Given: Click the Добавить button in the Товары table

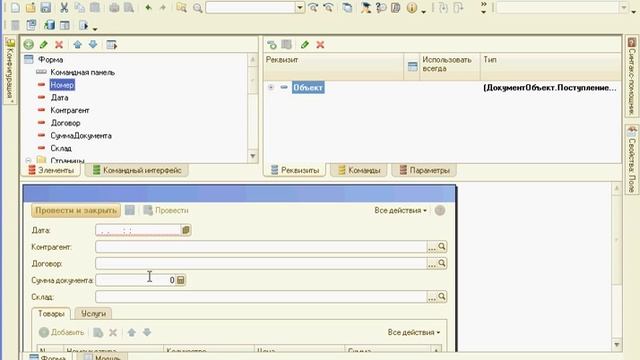Looking at the screenshot, I should pyautogui.click(x=62, y=333).
